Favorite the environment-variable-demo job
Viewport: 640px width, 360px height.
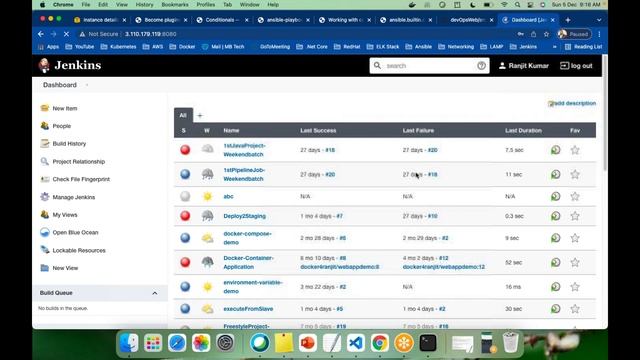[x=575, y=287]
